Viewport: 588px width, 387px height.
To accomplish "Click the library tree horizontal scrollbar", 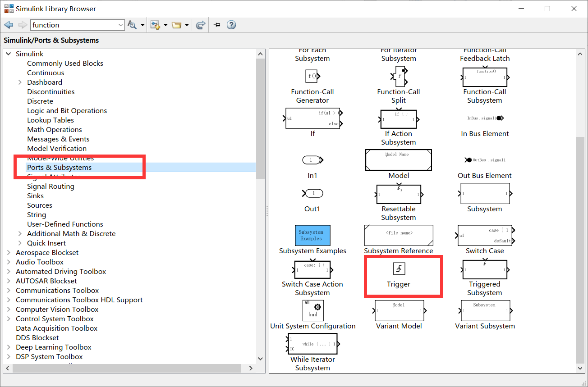I will (x=126, y=368).
